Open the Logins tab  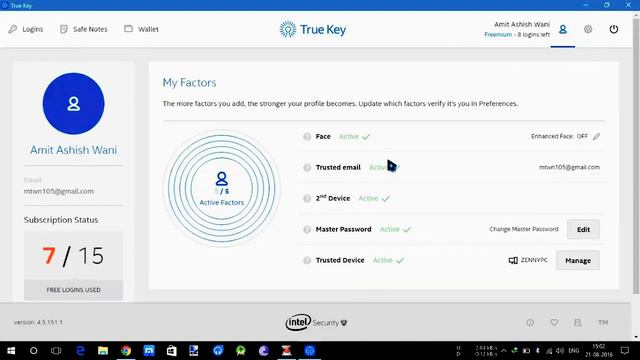[26, 29]
